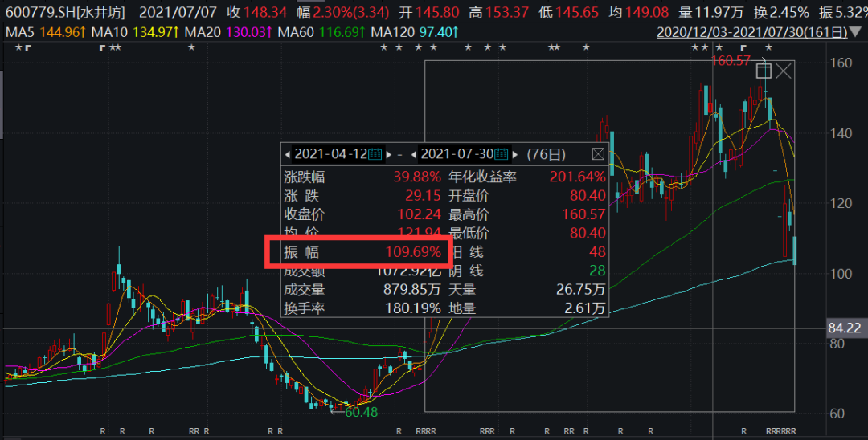Screen dimensions: 868x440
Task: Click the 60.48 low price label
Action: [360, 411]
